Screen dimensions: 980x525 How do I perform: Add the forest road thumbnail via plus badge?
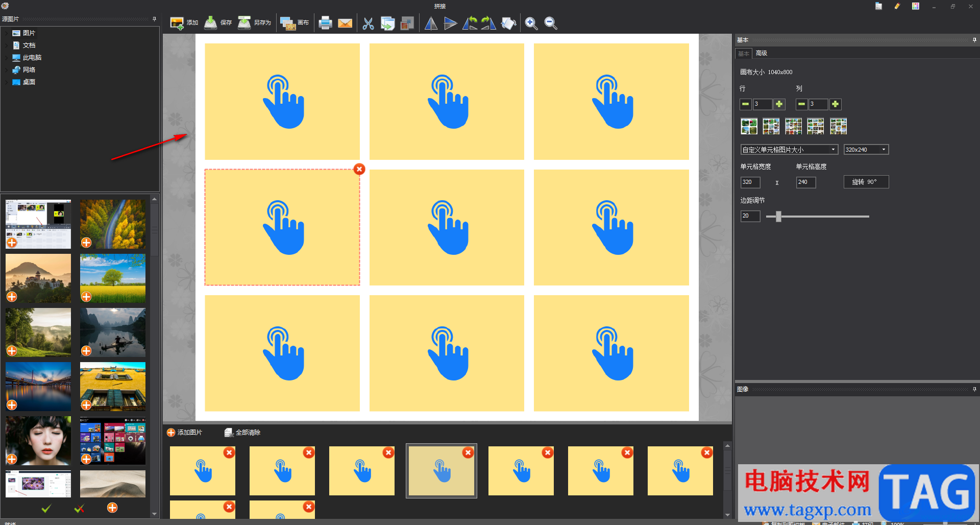(x=86, y=243)
